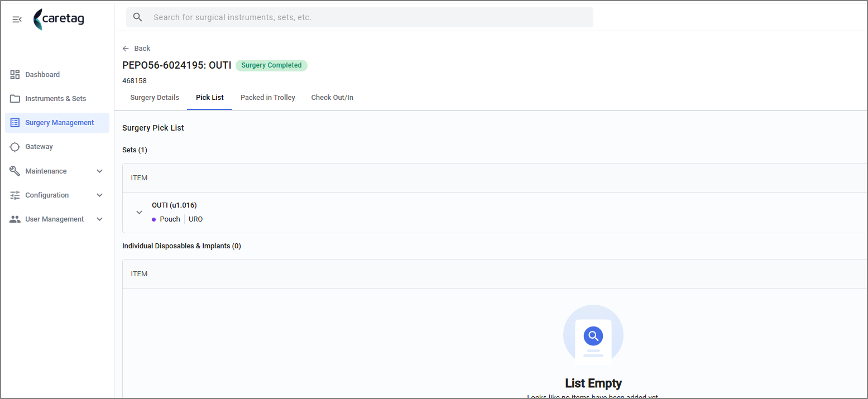Click the Configuration sliders icon

point(15,195)
